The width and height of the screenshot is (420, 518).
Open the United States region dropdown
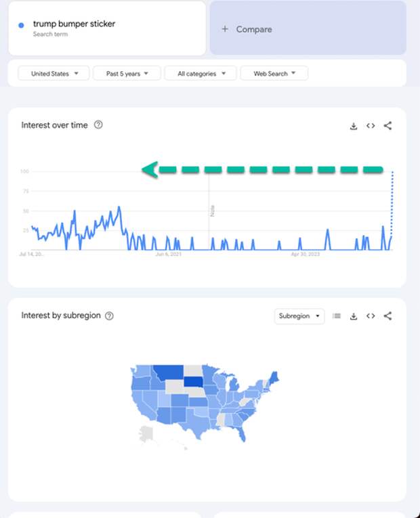(x=54, y=73)
